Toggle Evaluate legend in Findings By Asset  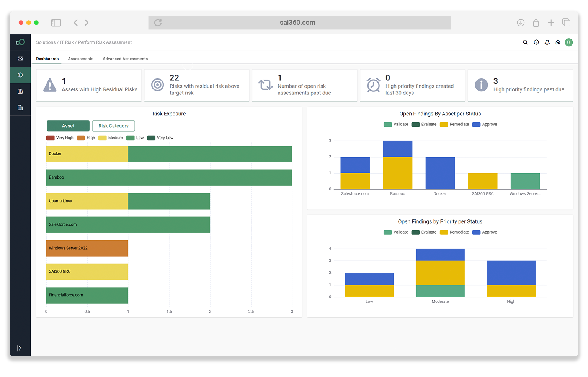(x=424, y=125)
